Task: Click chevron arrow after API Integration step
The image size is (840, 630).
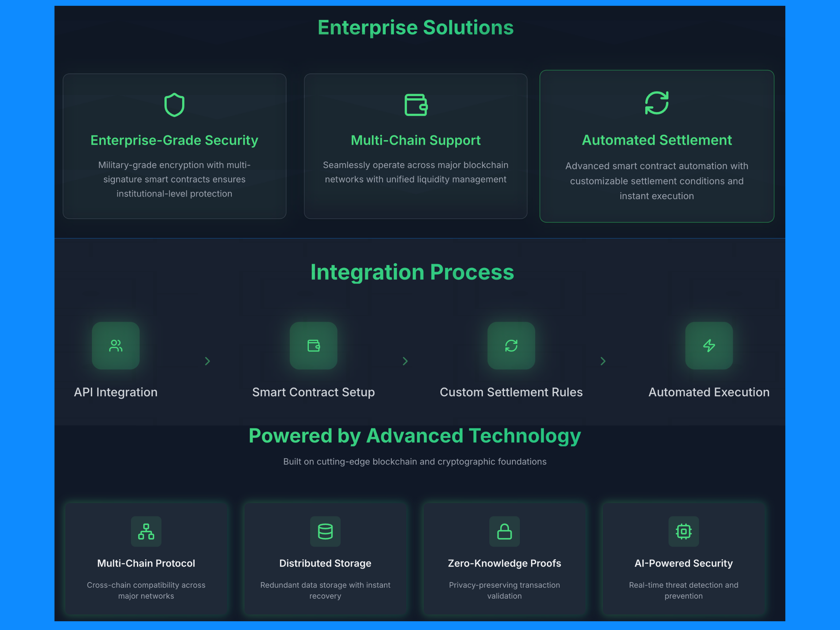Action: (x=207, y=361)
